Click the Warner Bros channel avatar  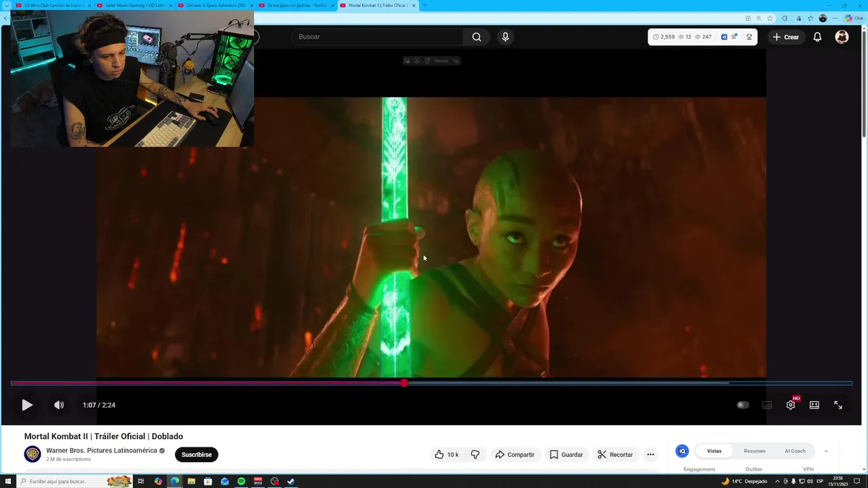tap(33, 454)
